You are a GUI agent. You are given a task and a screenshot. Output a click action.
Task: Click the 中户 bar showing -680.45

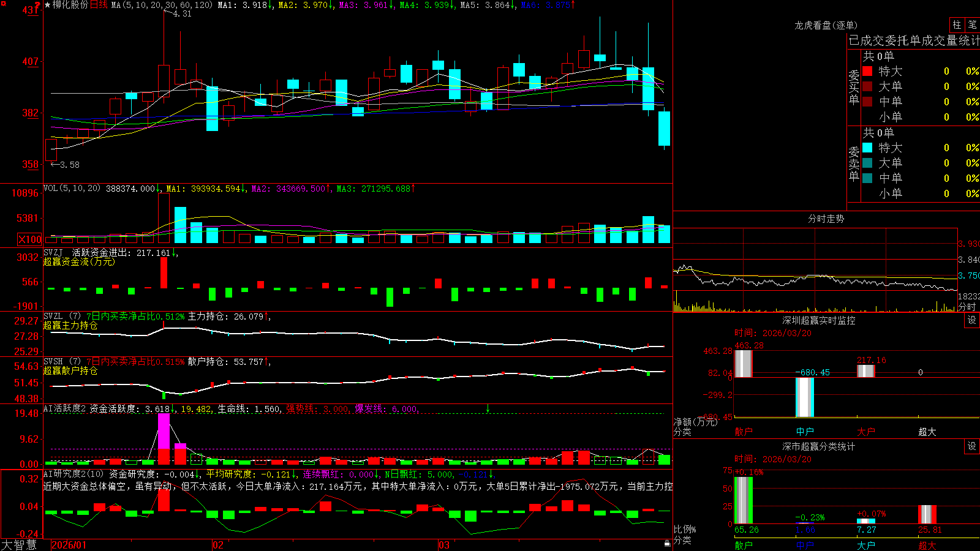point(805,397)
